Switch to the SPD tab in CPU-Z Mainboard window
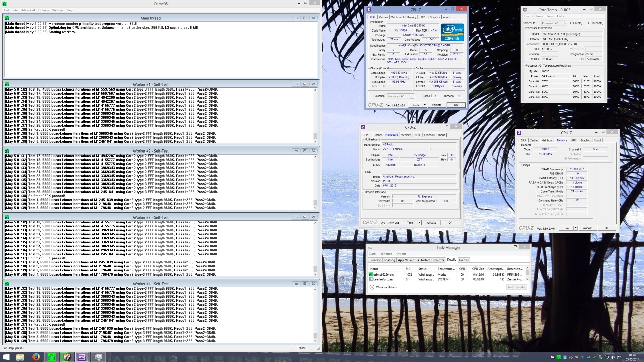Screen dimensions: 644x362 click(x=417, y=135)
